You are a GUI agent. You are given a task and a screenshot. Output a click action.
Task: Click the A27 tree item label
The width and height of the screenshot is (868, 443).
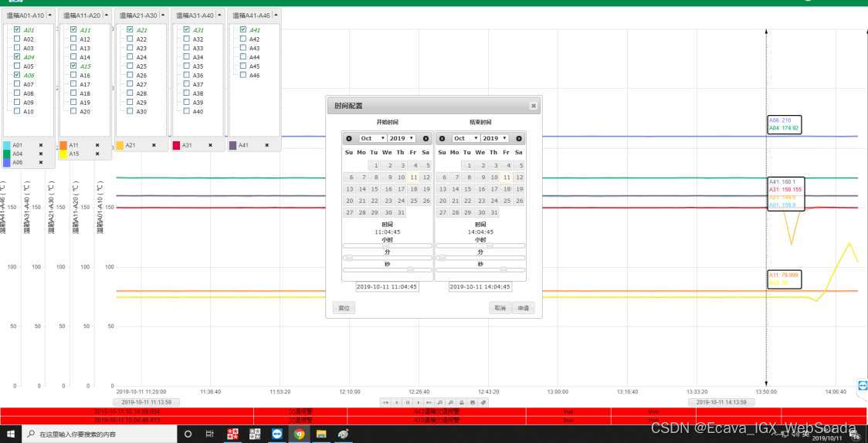(142, 85)
